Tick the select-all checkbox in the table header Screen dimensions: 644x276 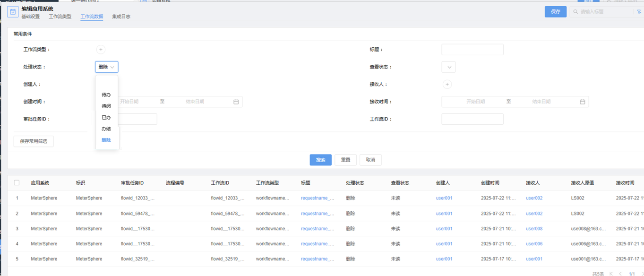click(17, 183)
